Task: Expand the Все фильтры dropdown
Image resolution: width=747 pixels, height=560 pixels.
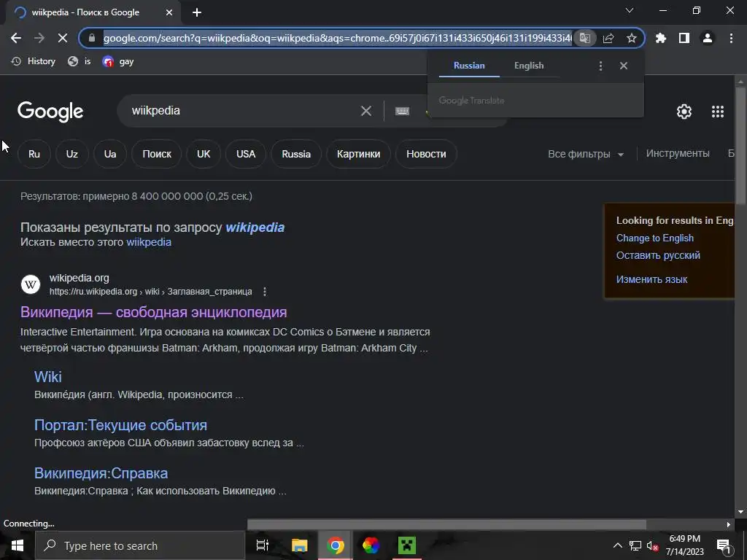Action: click(x=586, y=154)
